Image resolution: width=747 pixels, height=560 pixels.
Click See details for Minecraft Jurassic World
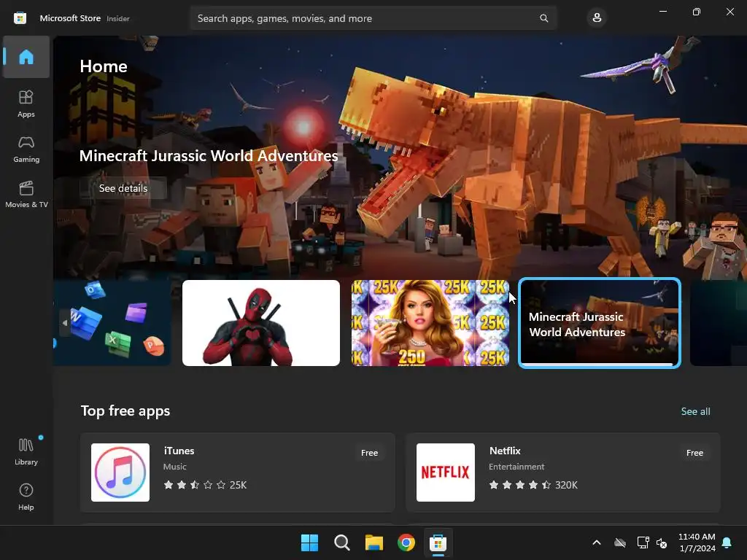click(x=123, y=188)
